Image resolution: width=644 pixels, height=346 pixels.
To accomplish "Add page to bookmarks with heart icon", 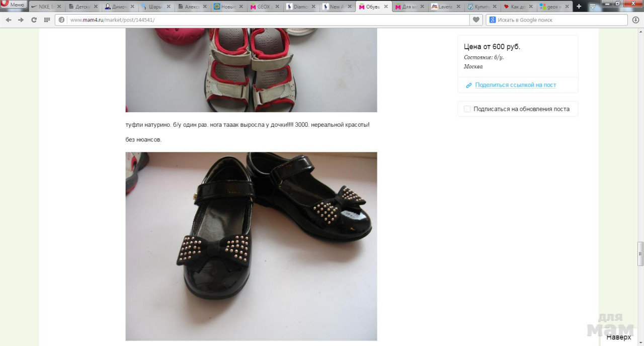I will pos(476,20).
